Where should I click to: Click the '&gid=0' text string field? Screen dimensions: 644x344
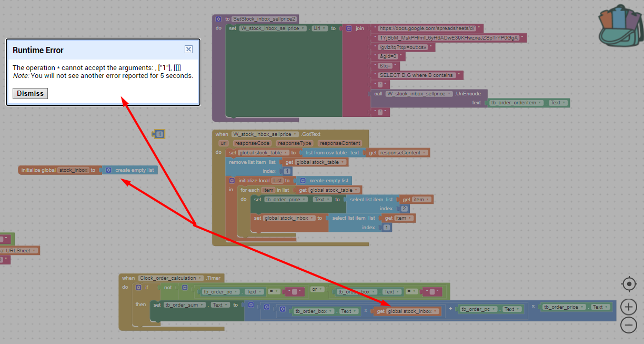[x=389, y=56]
